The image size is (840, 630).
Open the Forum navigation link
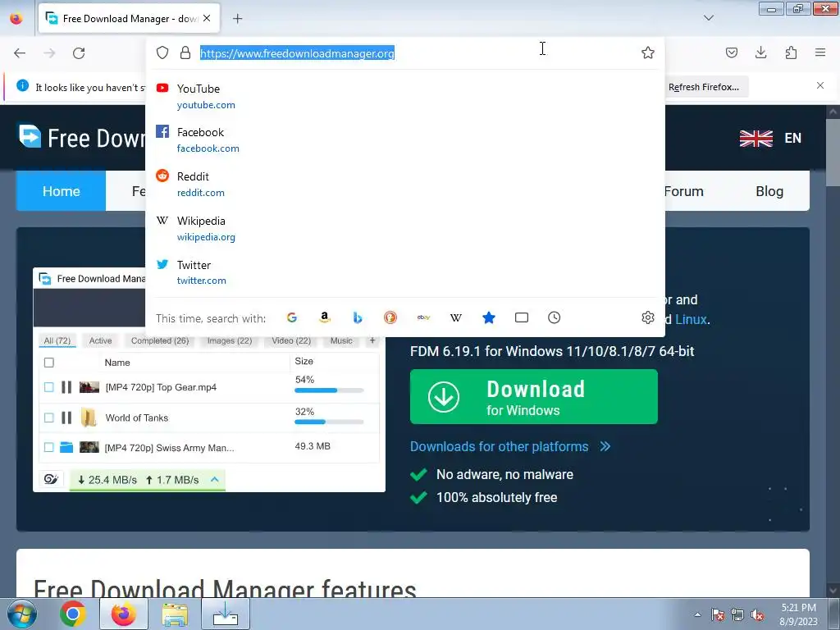point(683,191)
